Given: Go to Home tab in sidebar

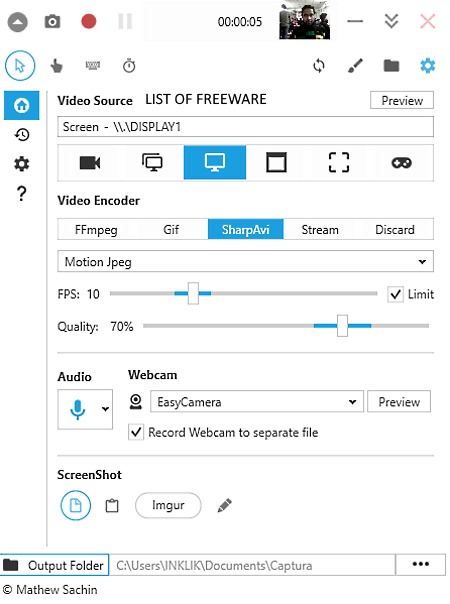Looking at the screenshot, I should point(22,105).
